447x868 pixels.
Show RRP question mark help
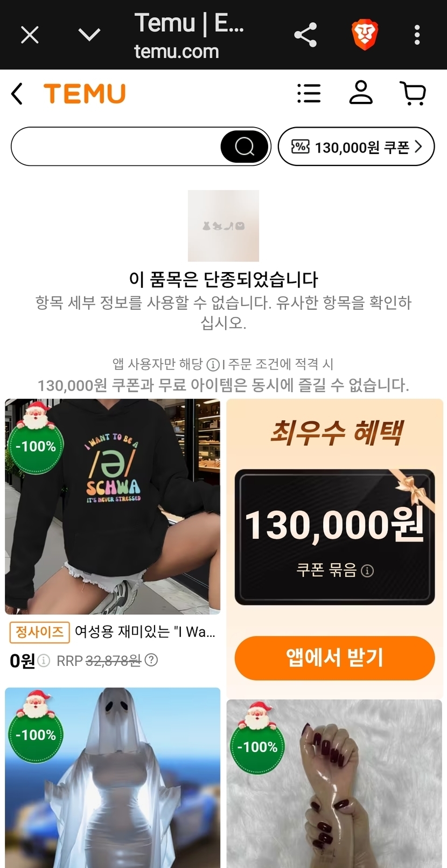(x=152, y=660)
